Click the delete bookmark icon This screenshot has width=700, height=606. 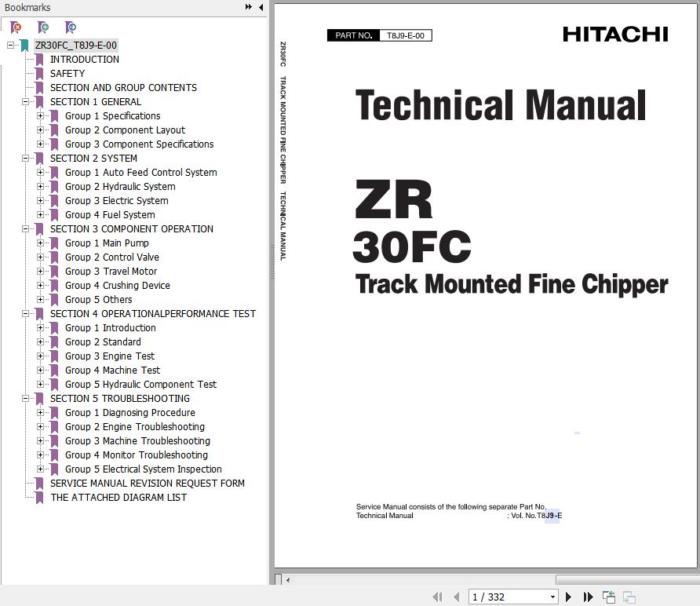(16, 27)
